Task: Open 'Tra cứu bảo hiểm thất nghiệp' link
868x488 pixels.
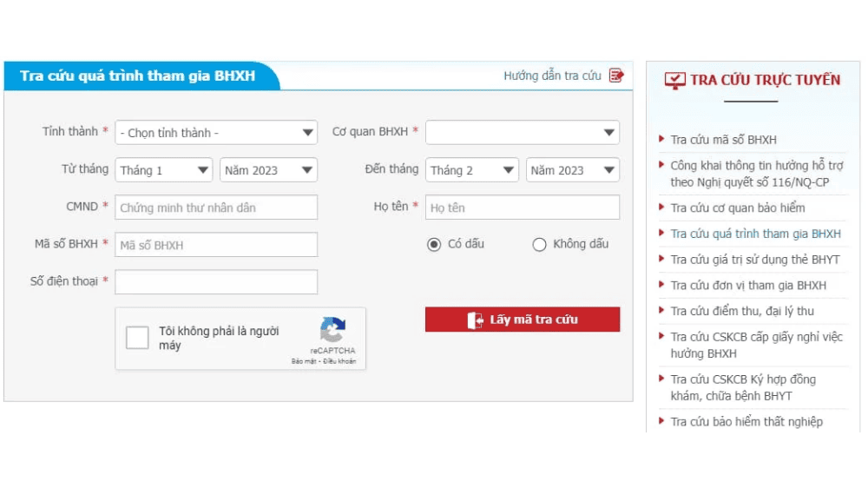Action: click(746, 422)
